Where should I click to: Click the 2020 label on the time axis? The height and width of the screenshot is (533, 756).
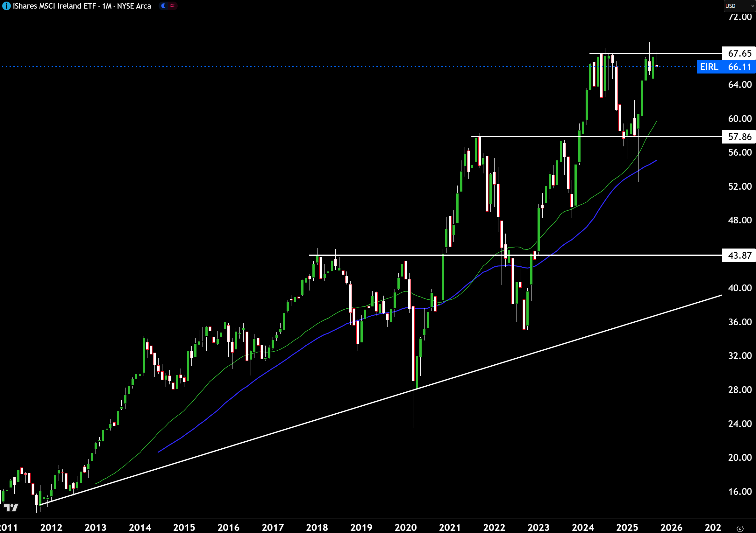[405, 527]
